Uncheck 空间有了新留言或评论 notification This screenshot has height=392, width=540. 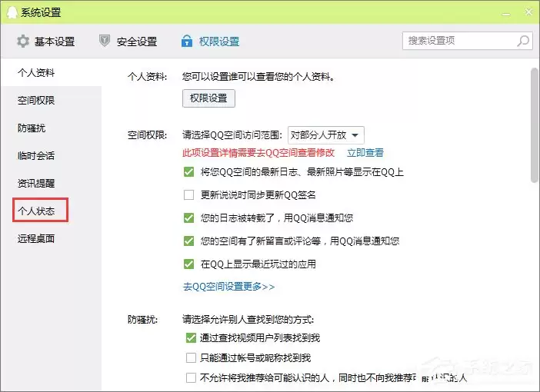coord(188,241)
